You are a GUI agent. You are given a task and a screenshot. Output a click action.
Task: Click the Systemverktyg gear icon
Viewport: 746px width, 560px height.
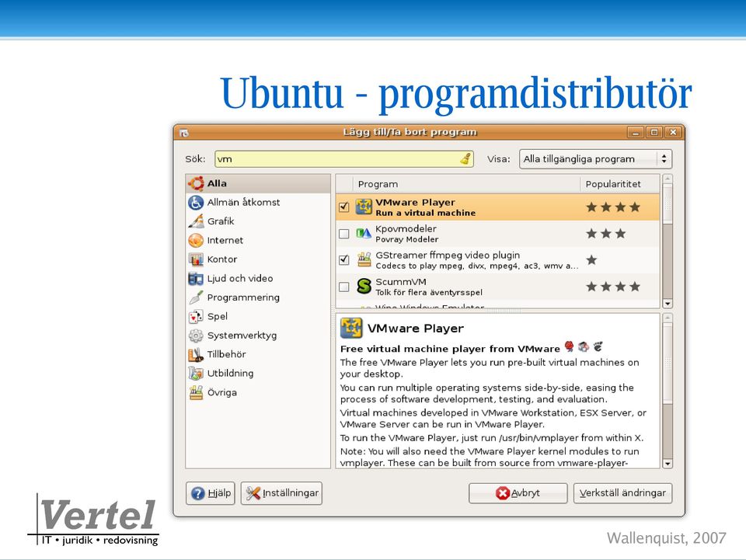pyautogui.click(x=196, y=336)
